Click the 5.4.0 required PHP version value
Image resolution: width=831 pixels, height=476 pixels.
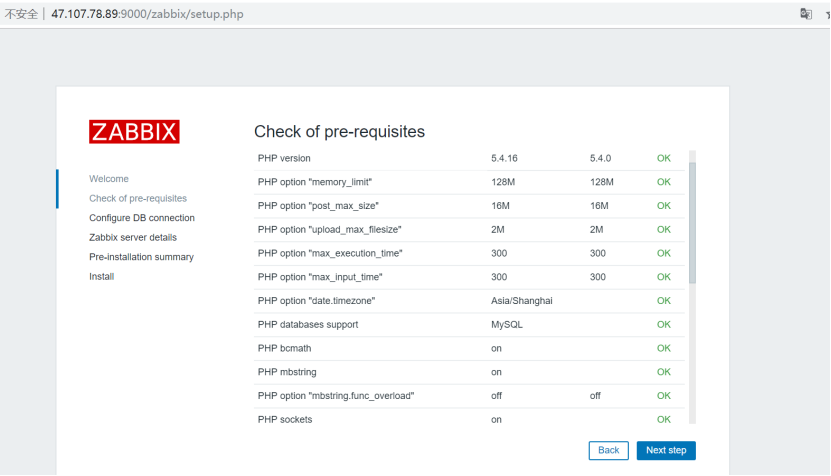tap(600, 158)
